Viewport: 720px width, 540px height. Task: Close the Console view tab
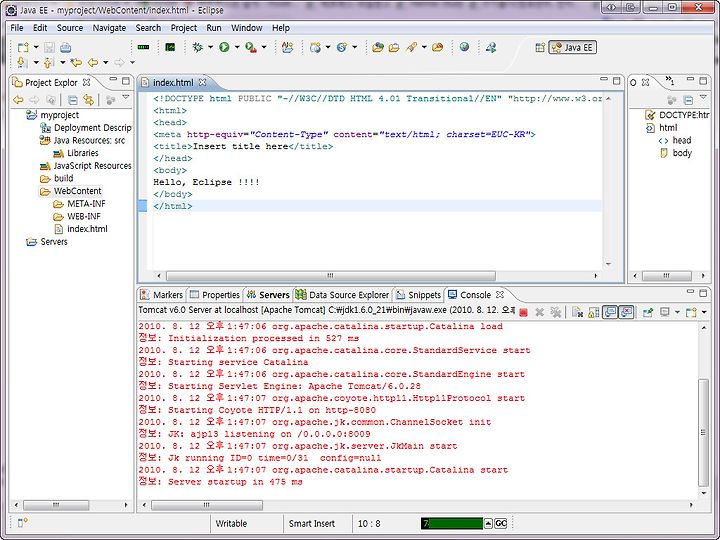pyautogui.click(x=500, y=294)
